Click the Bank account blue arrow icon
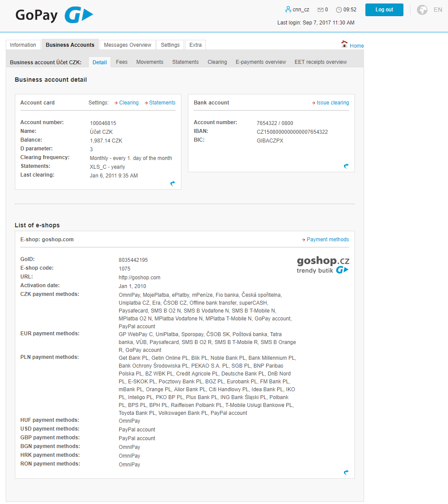 [x=346, y=166]
